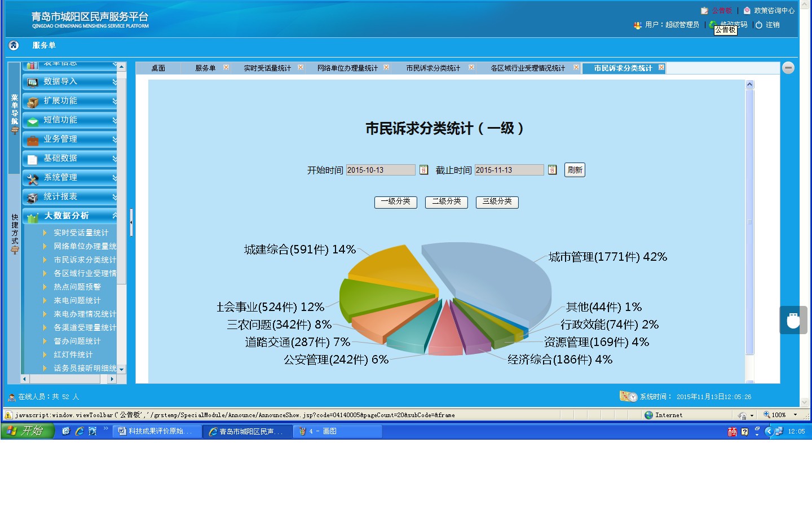
Task: Click the 刷新 button
Action: tap(575, 170)
